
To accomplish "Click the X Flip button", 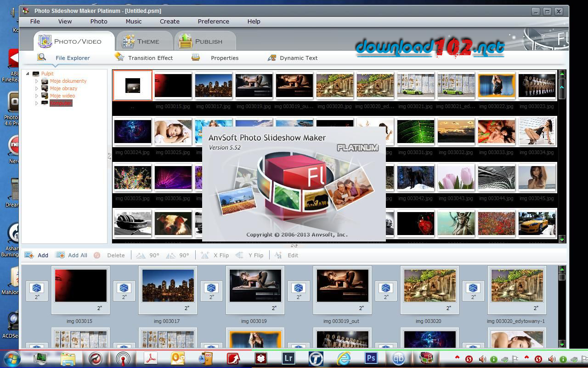I will click(215, 255).
